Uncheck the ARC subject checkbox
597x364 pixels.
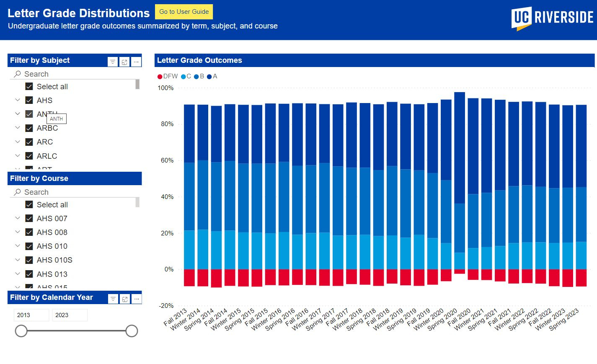point(29,142)
